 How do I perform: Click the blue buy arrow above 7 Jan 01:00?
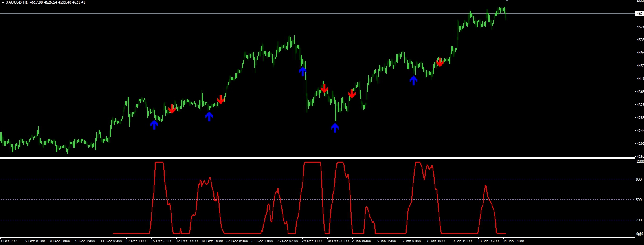[x=413, y=80]
